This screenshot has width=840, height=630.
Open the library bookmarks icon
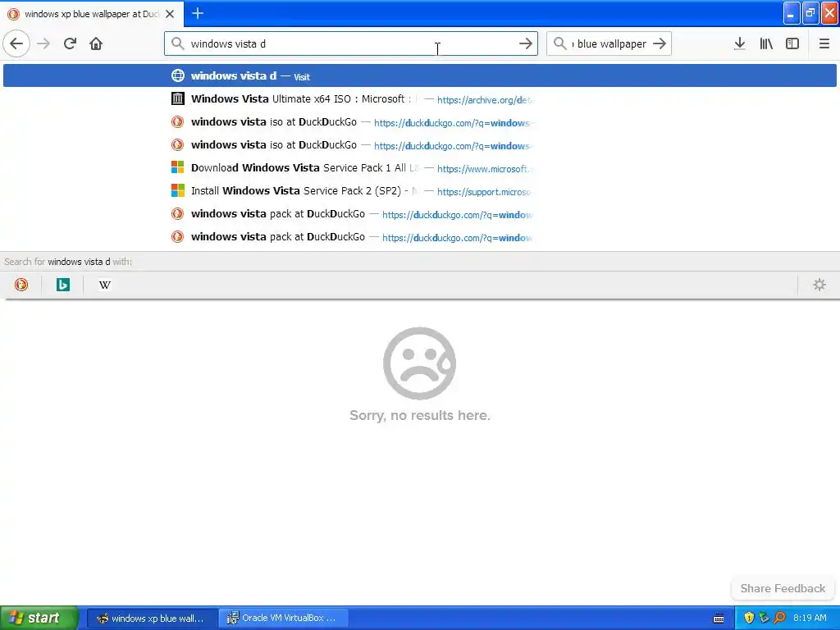click(766, 43)
